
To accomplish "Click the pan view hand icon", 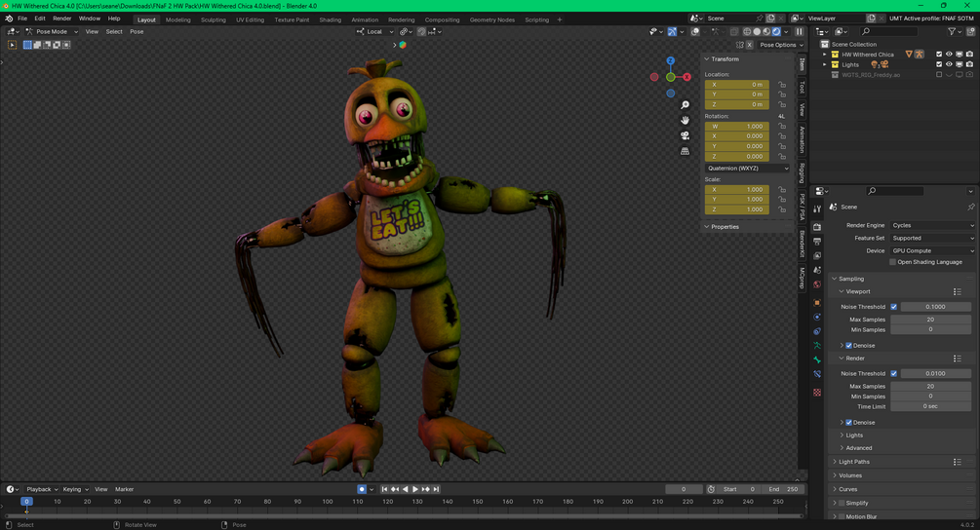I will (685, 120).
